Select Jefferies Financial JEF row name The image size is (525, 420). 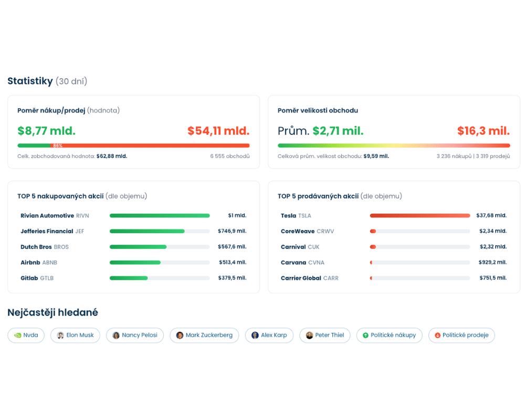[52, 231]
